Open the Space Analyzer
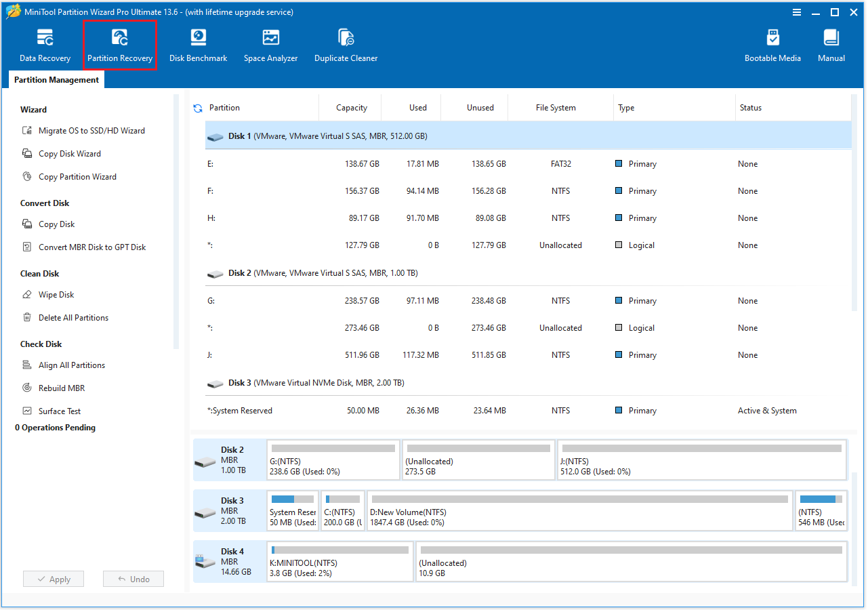 (x=270, y=44)
